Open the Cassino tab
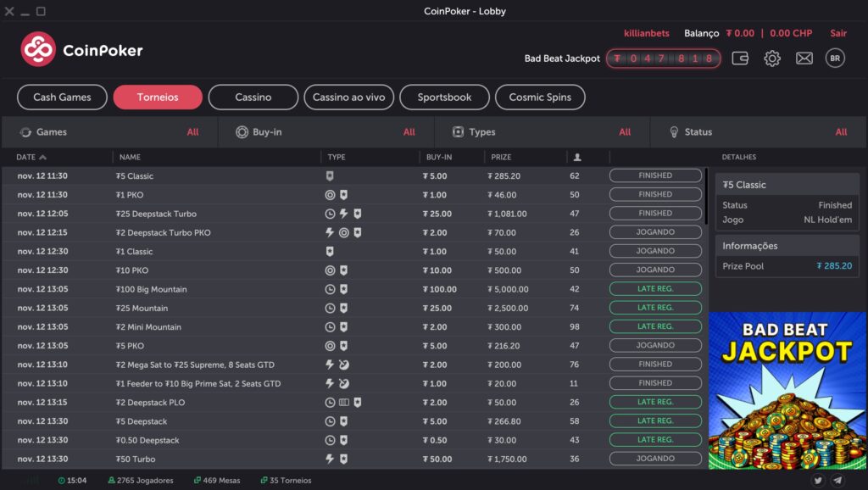 (253, 97)
